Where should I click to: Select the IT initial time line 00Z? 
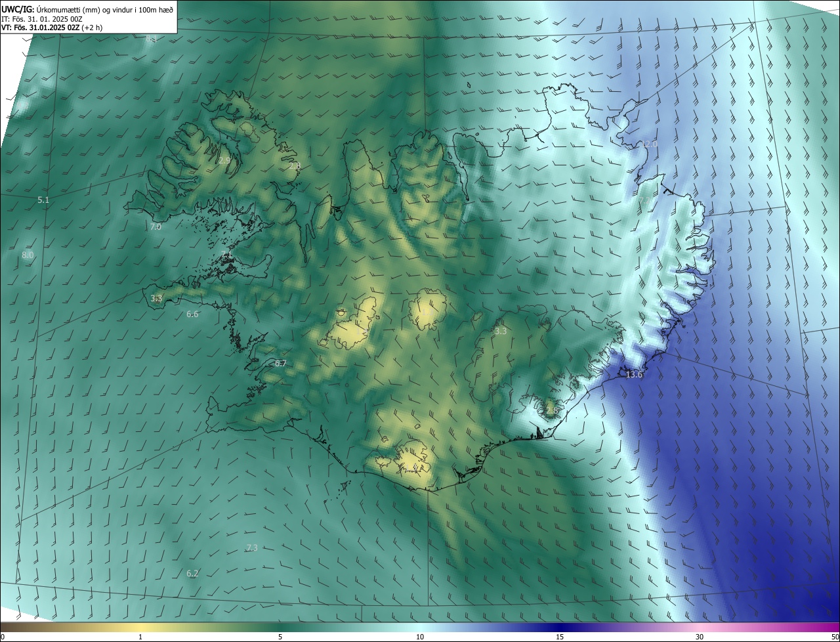click(x=42, y=18)
